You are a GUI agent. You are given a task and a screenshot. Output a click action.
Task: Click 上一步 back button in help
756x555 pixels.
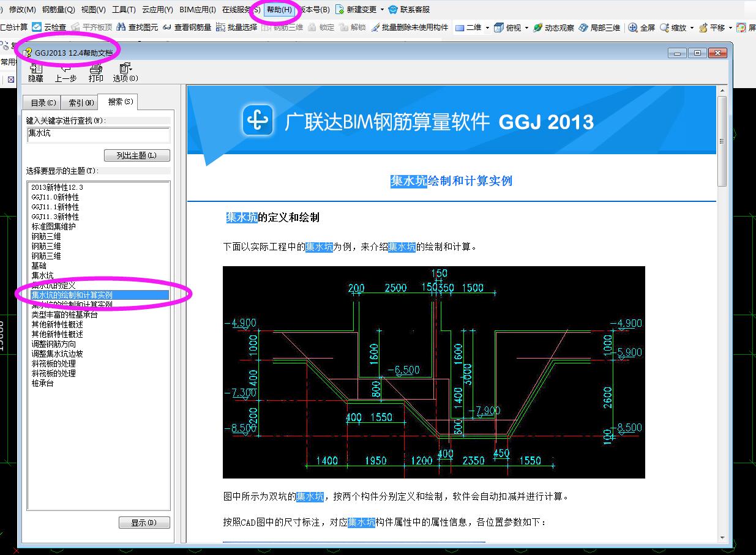click(x=65, y=72)
